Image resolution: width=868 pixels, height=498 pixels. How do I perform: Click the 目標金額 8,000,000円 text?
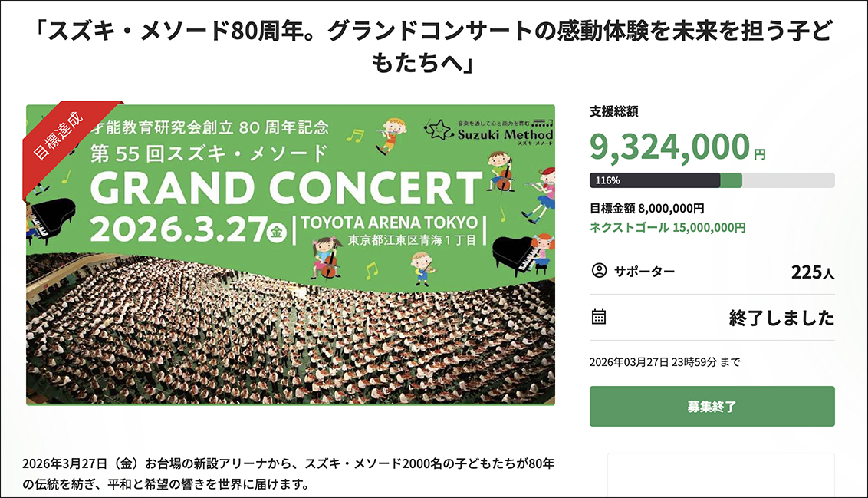(646, 208)
